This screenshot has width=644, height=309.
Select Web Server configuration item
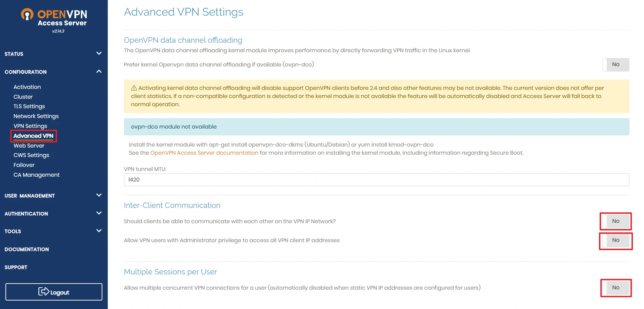(x=29, y=146)
